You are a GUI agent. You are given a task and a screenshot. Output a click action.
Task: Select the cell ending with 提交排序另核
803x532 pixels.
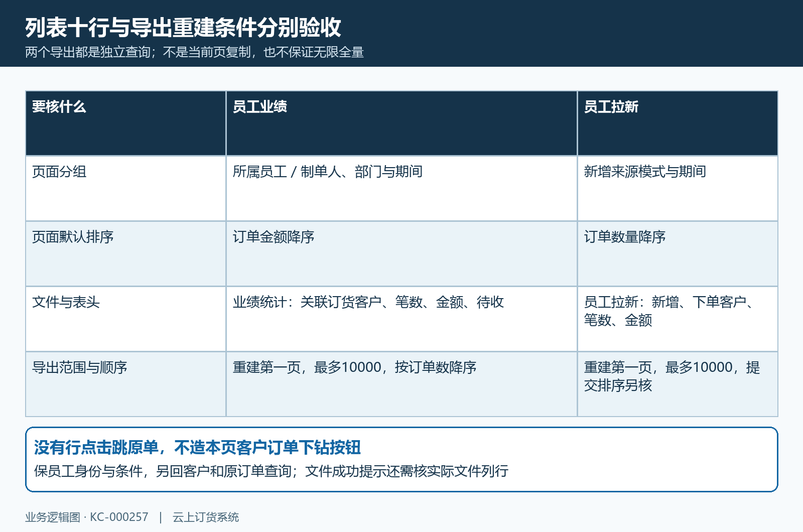tap(678, 384)
